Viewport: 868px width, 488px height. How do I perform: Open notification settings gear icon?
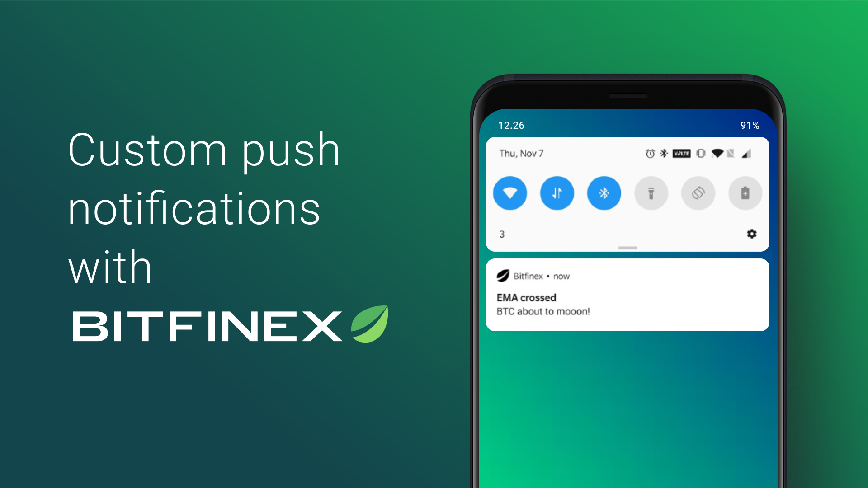coord(752,234)
